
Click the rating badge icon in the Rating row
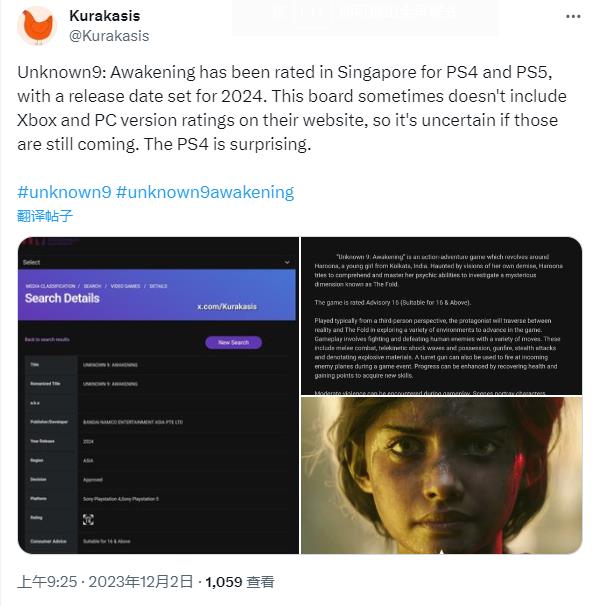(x=88, y=519)
